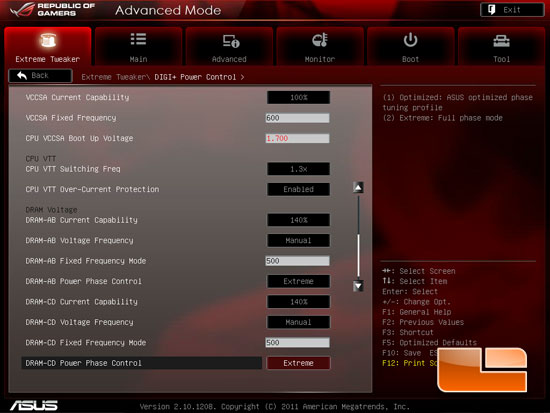The width and height of the screenshot is (550, 413).
Task: Click F3: Shortcut hint
Action: (x=408, y=332)
